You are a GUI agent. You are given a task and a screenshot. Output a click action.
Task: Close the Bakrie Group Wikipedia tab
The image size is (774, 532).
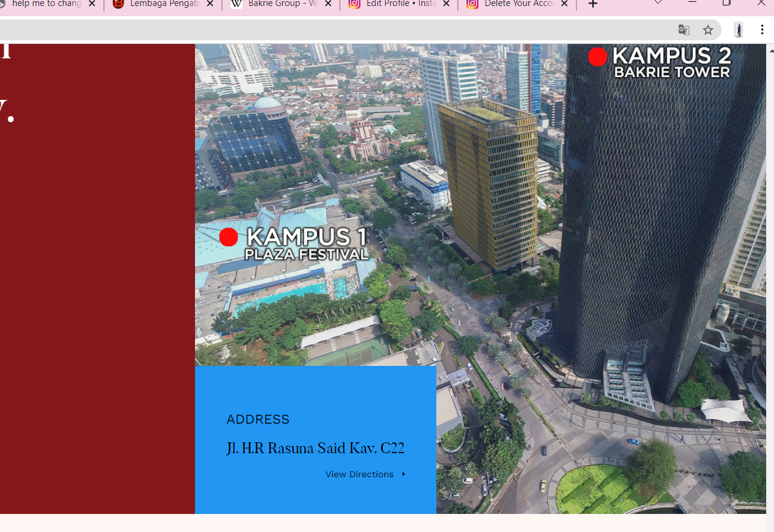pos(328,4)
